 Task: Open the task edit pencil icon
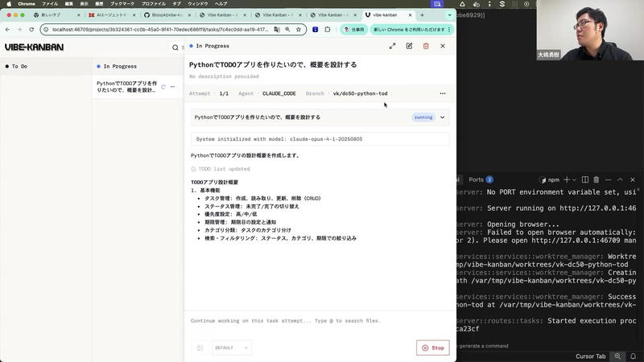pos(409,46)
